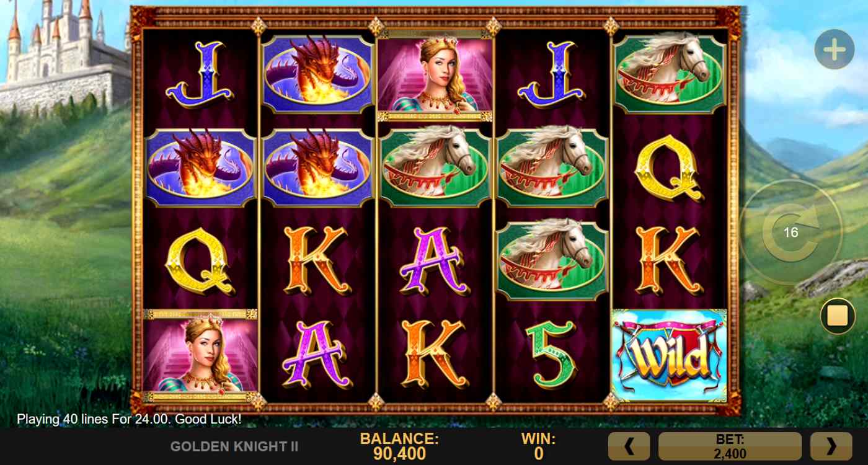Select the purple A in the third reel
The image size is (868, 465).
434,260
